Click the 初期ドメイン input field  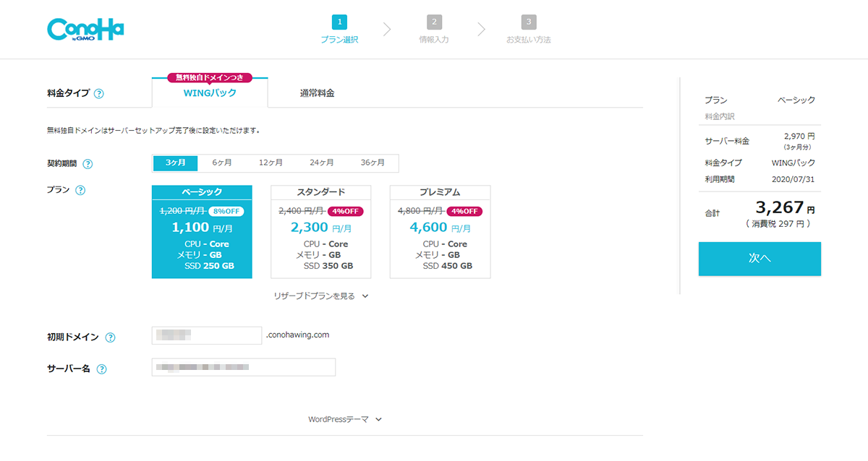pos(207,335)
